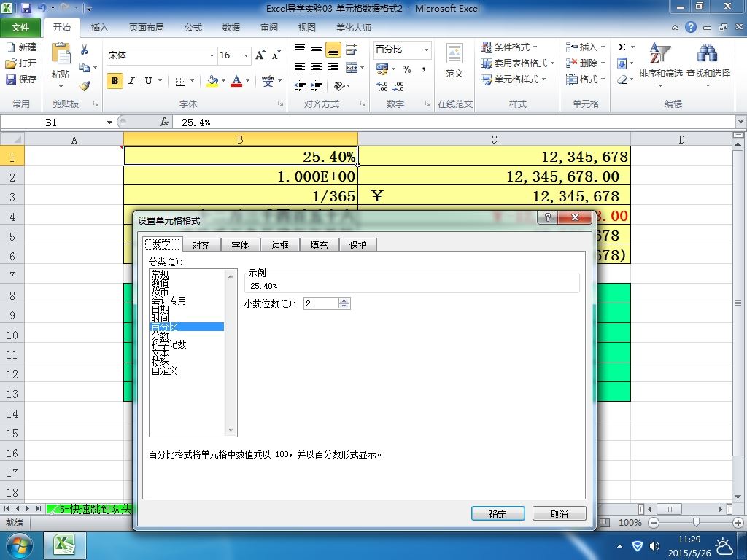Open the 格式 cell format dropdown
This screenshot has height=560, width=747.
tap(586, 79)
